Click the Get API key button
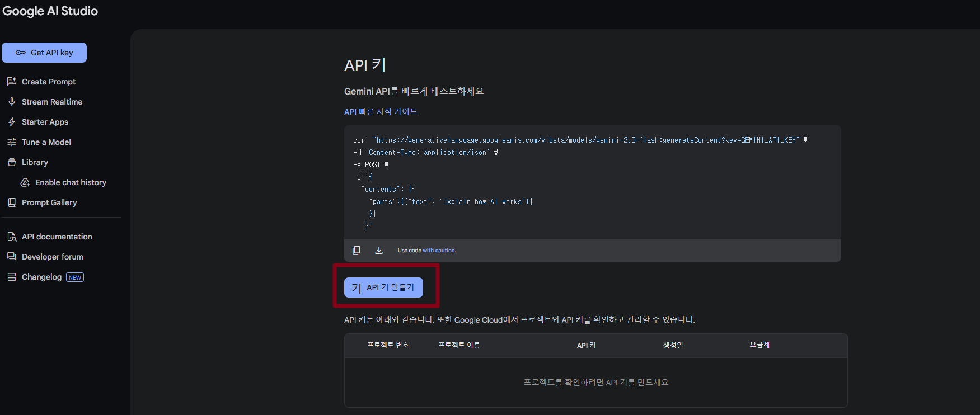The width and height of the screenshot is (980, 415). pyautogui.click(x=44, y=53)
